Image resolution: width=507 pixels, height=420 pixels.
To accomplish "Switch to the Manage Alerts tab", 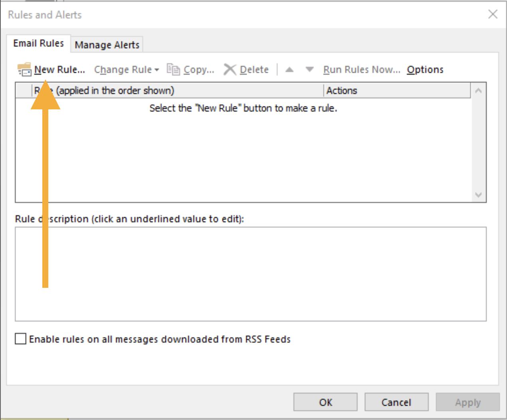I will coord(107,44).
